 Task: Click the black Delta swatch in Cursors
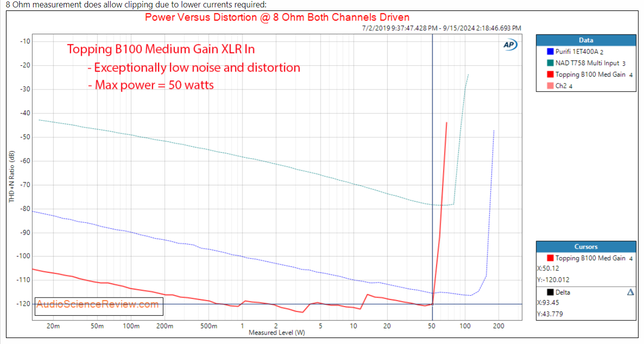(551, 293)
